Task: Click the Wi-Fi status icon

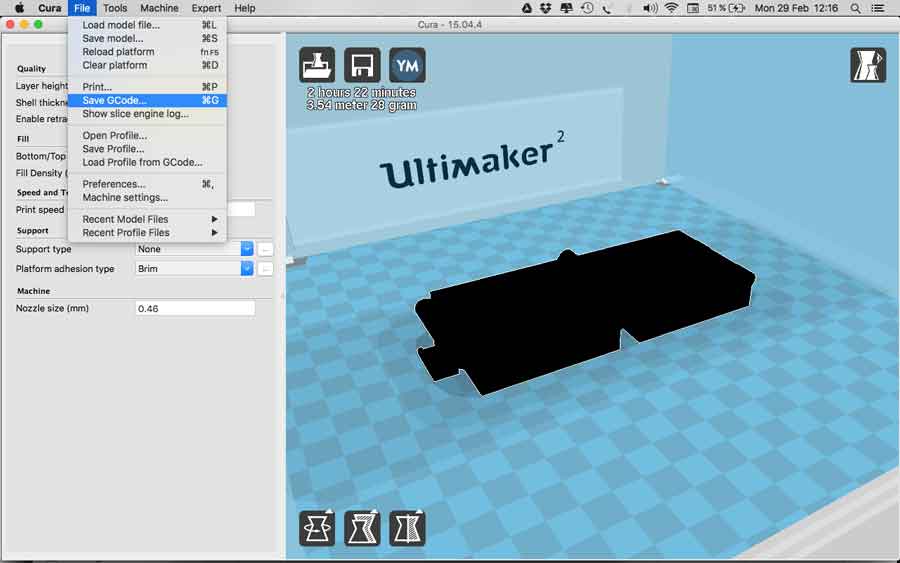Action: 671,8
